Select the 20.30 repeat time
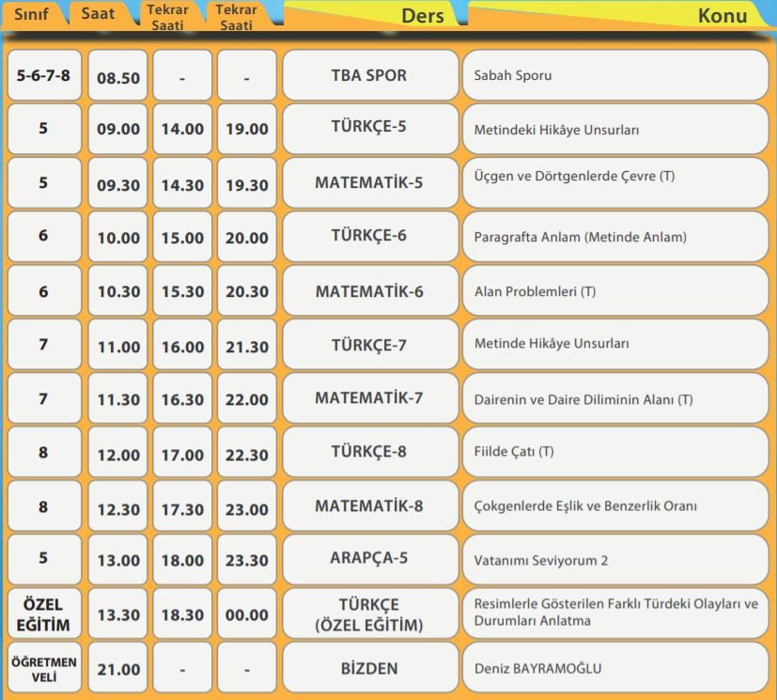Viewport: 777px width, 700px height. [247, 290]
